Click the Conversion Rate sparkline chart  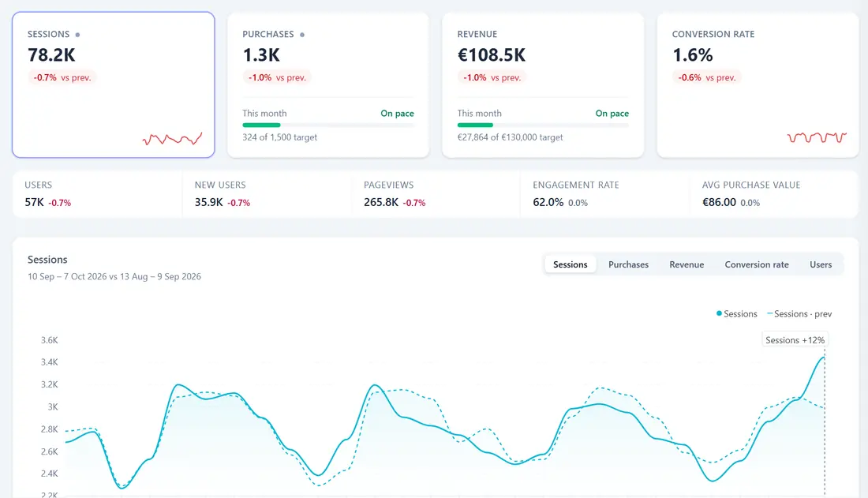[817, 137]
